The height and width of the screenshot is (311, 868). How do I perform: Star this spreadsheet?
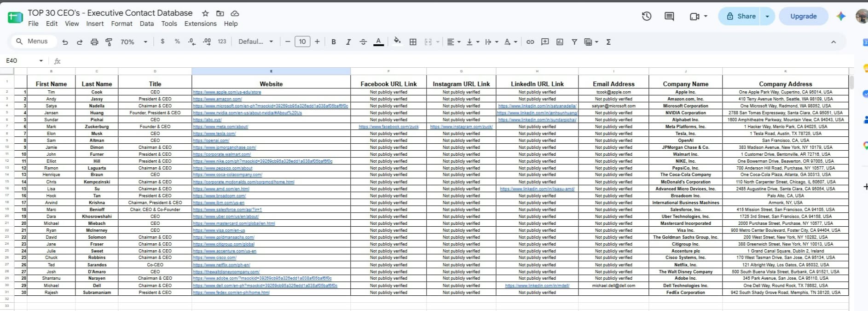pyautogui.click(x=205, y=13)
